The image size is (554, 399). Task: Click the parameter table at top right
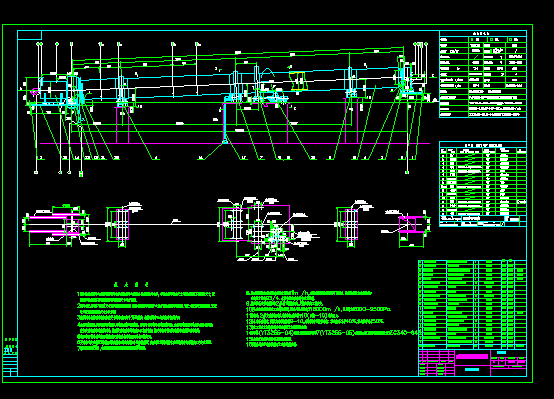coord(483,74)
